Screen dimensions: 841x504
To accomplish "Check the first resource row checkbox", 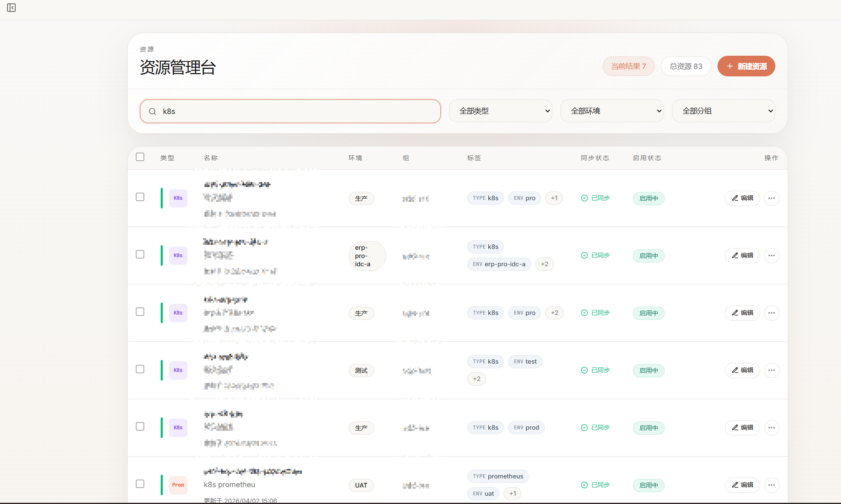I will point(140,197).
